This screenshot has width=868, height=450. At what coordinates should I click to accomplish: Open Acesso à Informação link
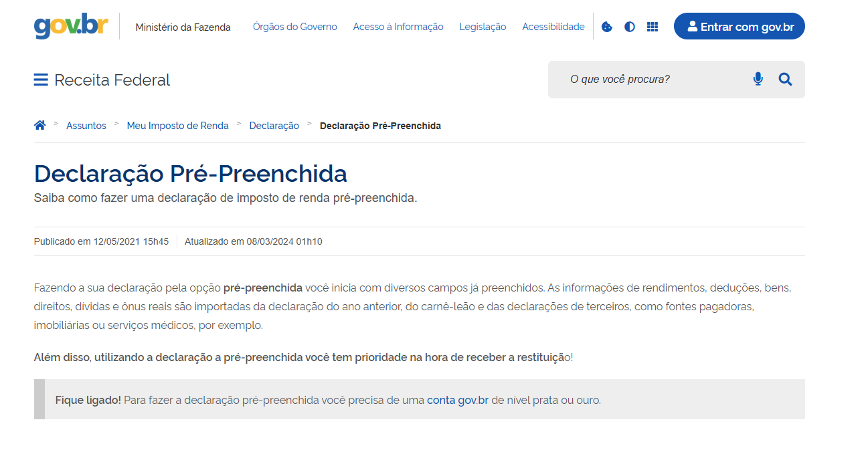pos(398,27)
